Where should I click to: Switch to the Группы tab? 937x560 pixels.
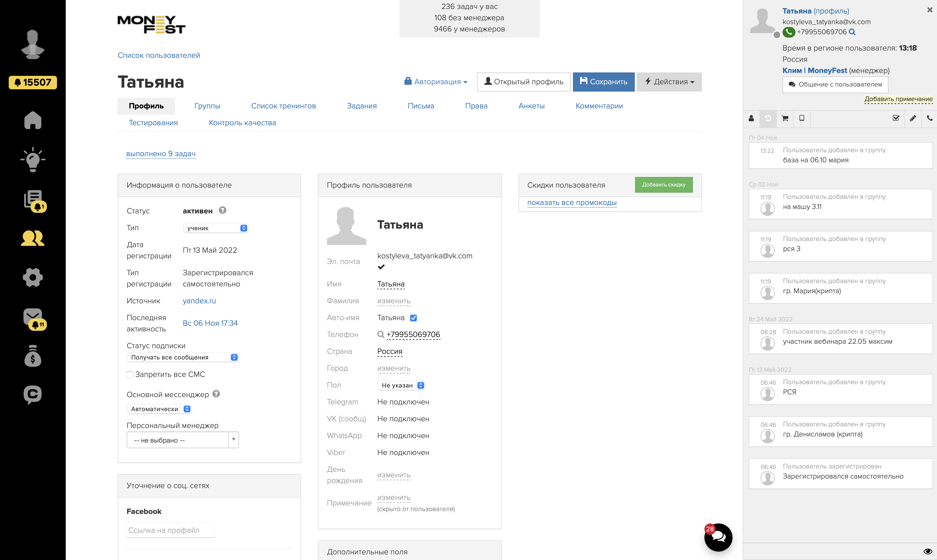pos(207,106)
